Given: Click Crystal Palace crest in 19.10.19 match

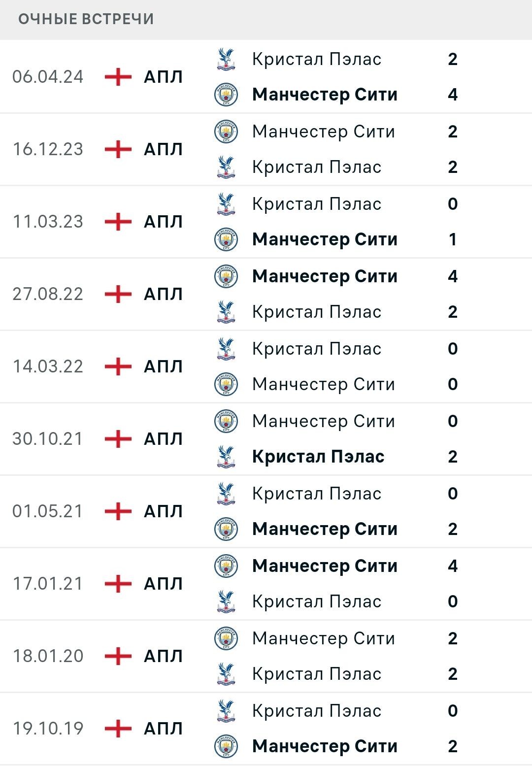Looking at the screenshot, I should click(226, 711).
